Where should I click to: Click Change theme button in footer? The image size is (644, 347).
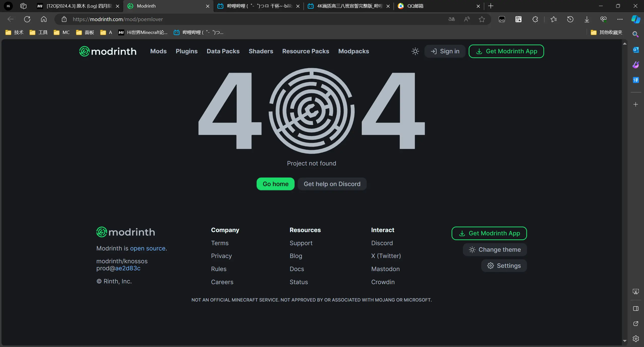click(x=495, y=249)
